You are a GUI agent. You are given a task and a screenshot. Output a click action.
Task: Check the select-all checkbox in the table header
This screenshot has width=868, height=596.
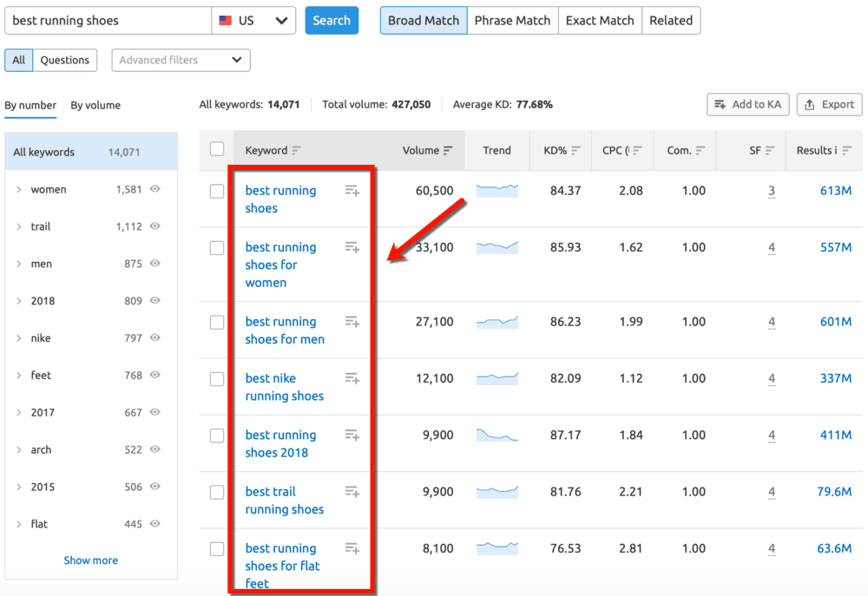pyautogui.click(x=216, y=148)
